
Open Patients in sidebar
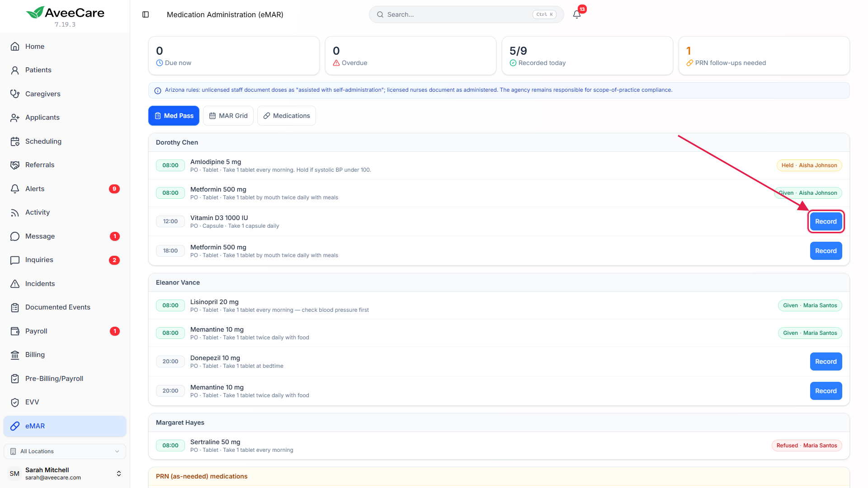coord(65,70)
